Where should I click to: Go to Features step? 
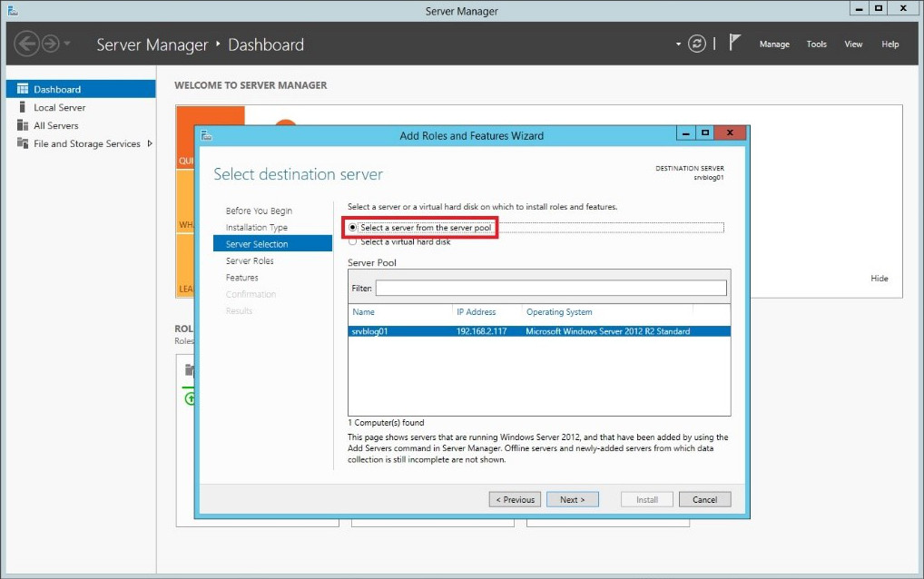tap(241, 278)
